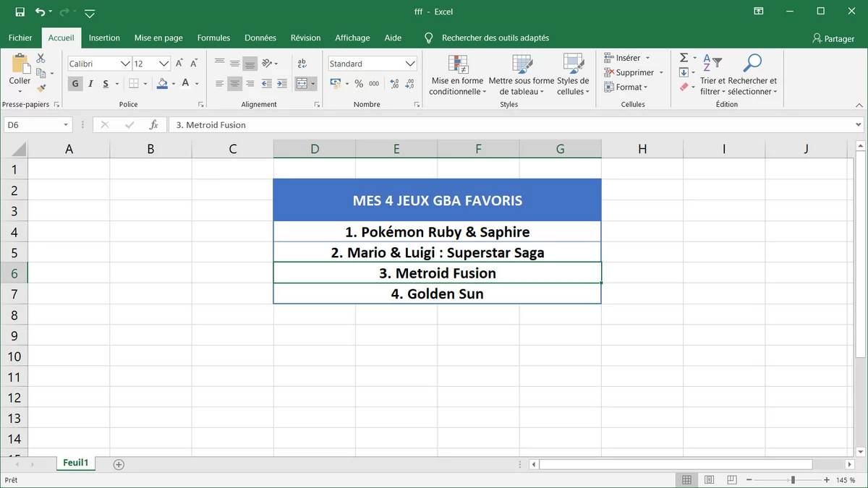868x488 pixels.
Task: Click the font color A icon
Action: 186,84
